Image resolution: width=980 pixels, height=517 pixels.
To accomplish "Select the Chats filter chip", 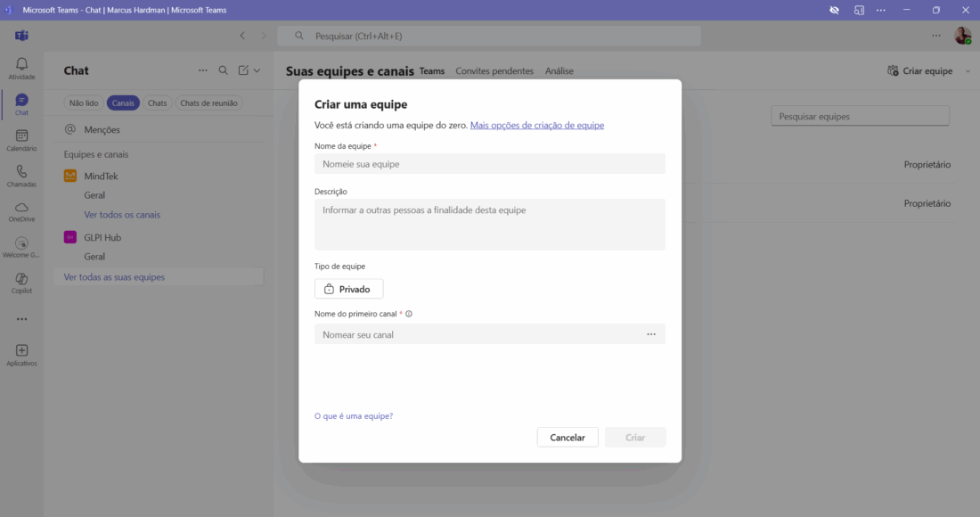I will (158, 103).
